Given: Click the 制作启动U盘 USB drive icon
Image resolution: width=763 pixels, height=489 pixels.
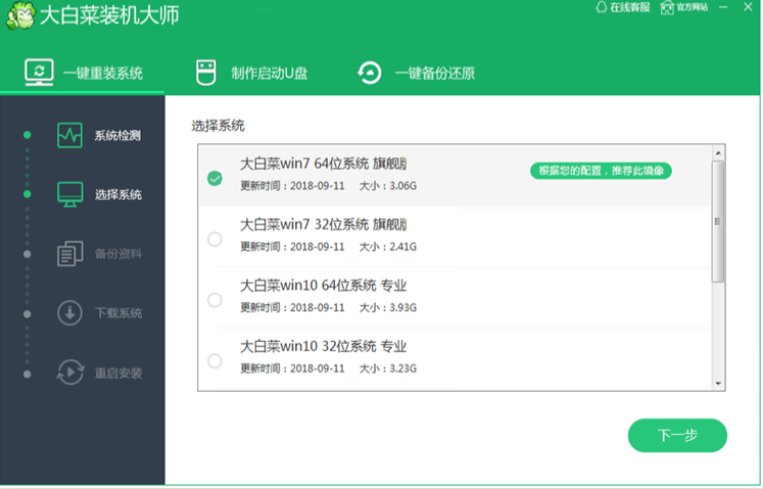Looking at the screenshot, I should coord(206,73).
